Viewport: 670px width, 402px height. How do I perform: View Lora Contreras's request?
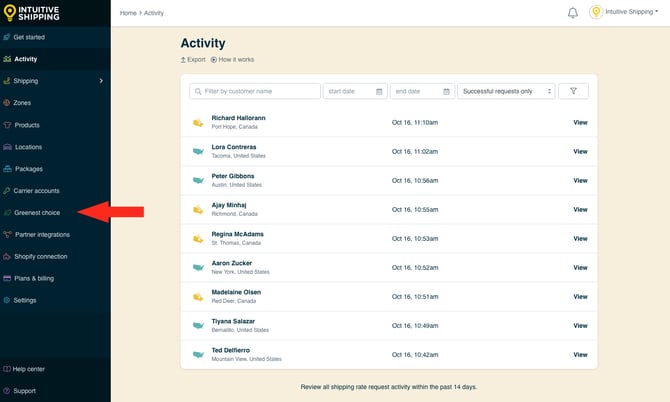(580, 152)
